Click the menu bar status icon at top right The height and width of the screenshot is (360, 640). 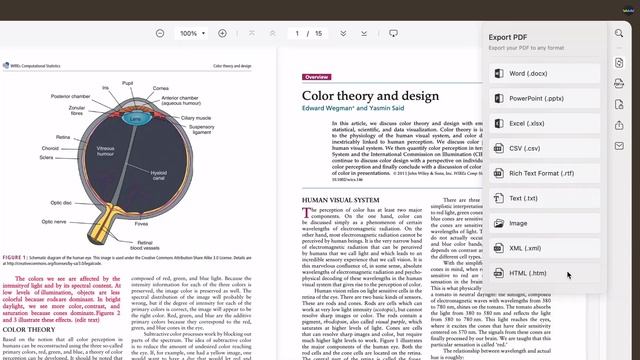coord(628,11)
